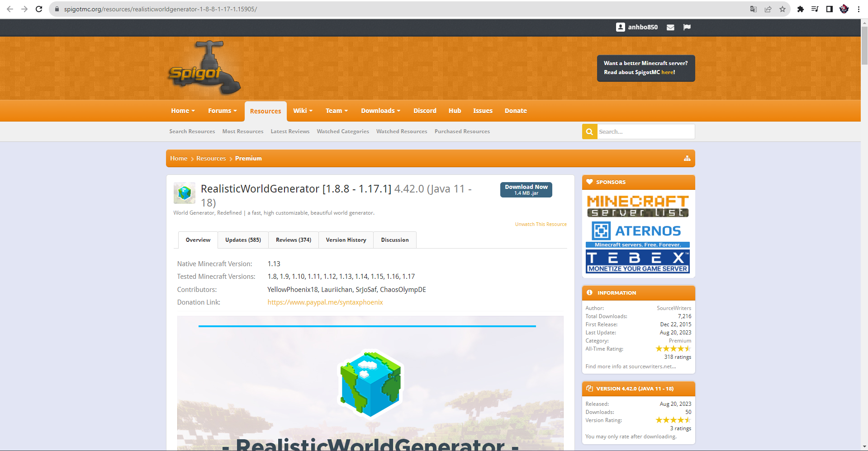868x451 pixels.
Task: Open Search Resources link
Action: point(192,132)
